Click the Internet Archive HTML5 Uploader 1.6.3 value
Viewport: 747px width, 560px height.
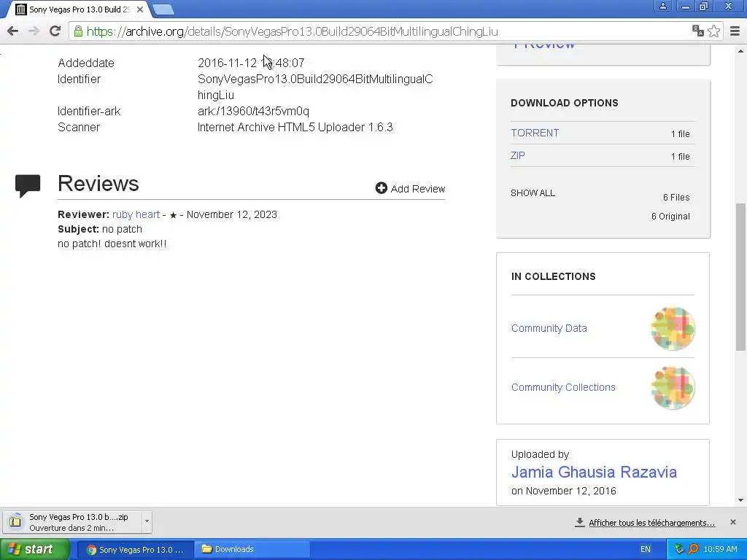coord(295,127)
